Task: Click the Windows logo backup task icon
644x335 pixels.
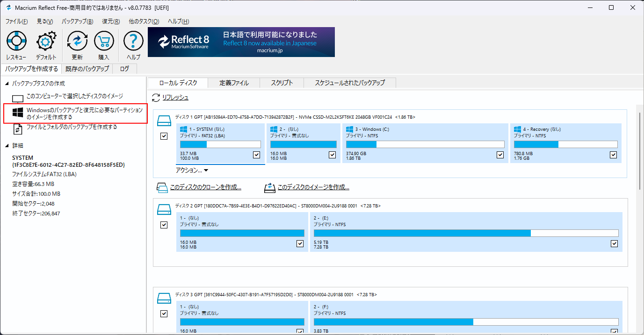Action: pyautogui.click(x=18, y=113)
